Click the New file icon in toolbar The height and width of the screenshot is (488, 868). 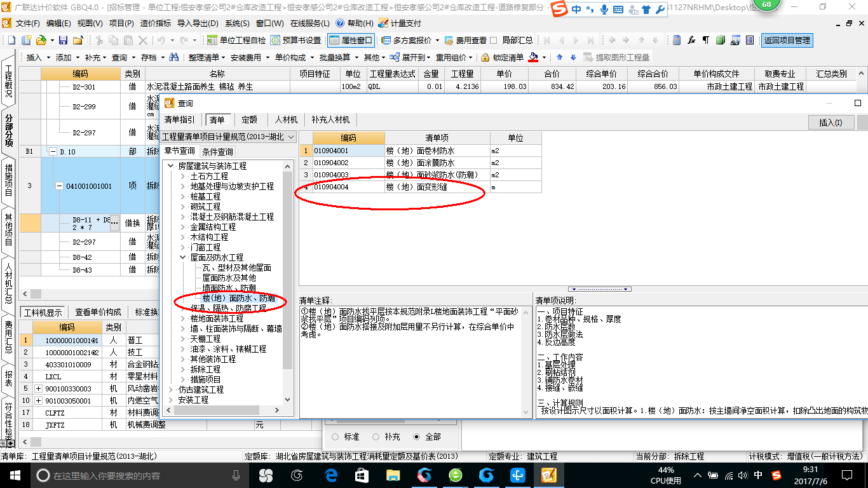pyautogui.click(x=11, y=40)
